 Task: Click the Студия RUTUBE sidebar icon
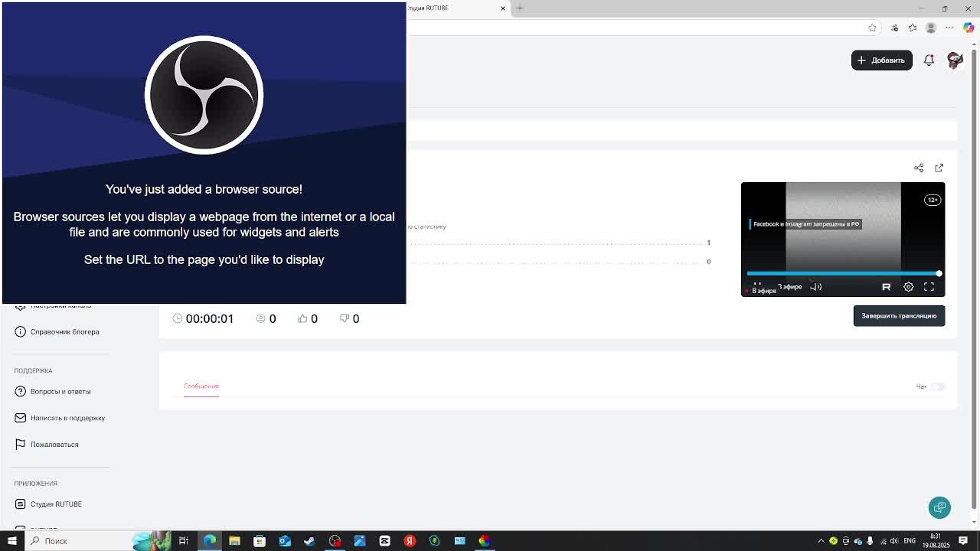pyautogui.click(x=20, y=504)
